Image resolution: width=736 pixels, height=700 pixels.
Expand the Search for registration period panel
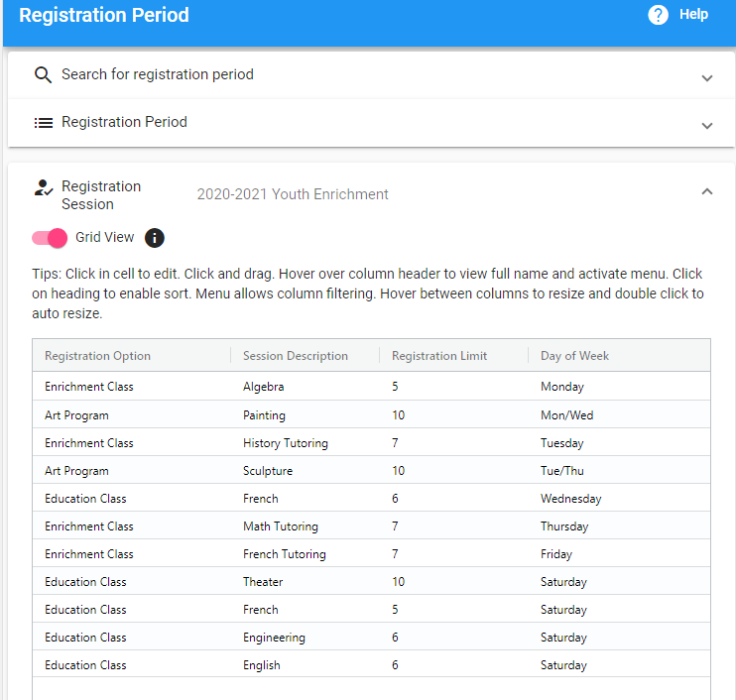click(706, 77)
